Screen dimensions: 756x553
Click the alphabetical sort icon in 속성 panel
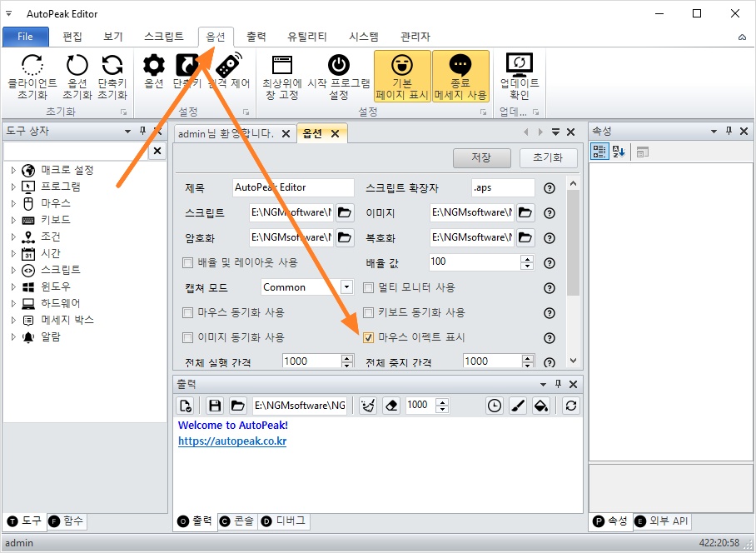tap(619, 152)
